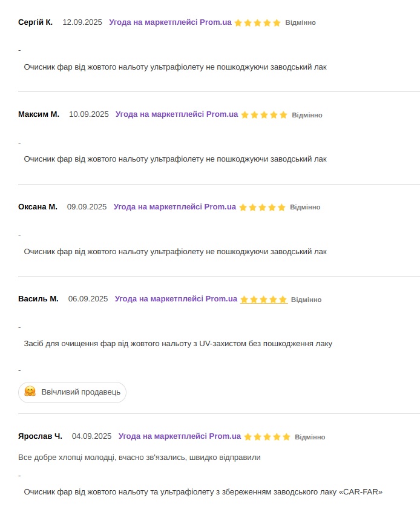Click the star rating in Оксана М. review
420x512 pixels.
[262, 207]
